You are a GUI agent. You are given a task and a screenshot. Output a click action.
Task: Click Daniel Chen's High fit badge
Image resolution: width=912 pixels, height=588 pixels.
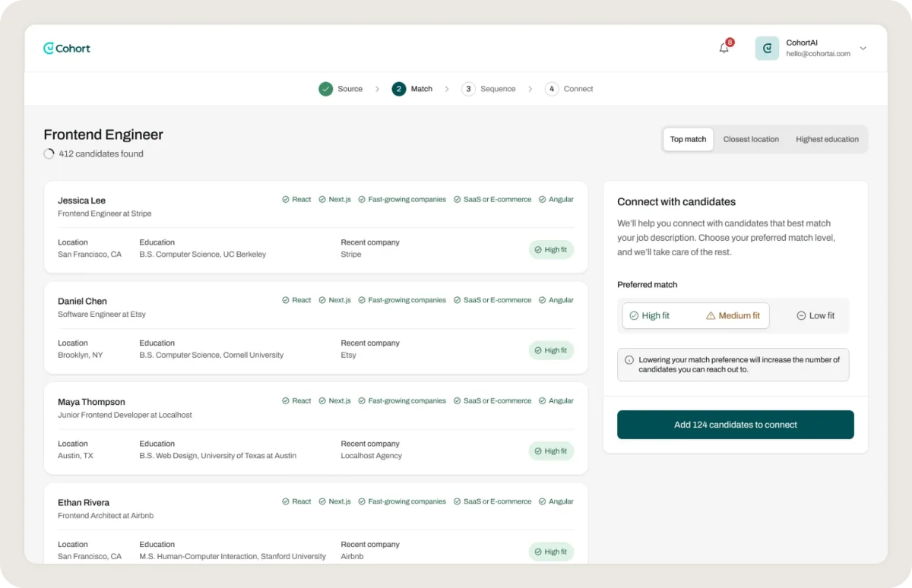click(551, 350)
